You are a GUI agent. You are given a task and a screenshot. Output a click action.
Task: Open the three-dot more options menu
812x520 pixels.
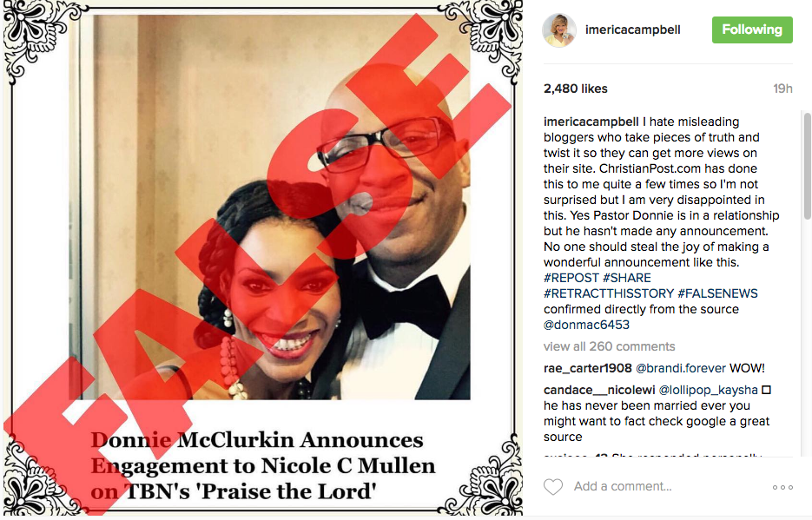point(782,487)
